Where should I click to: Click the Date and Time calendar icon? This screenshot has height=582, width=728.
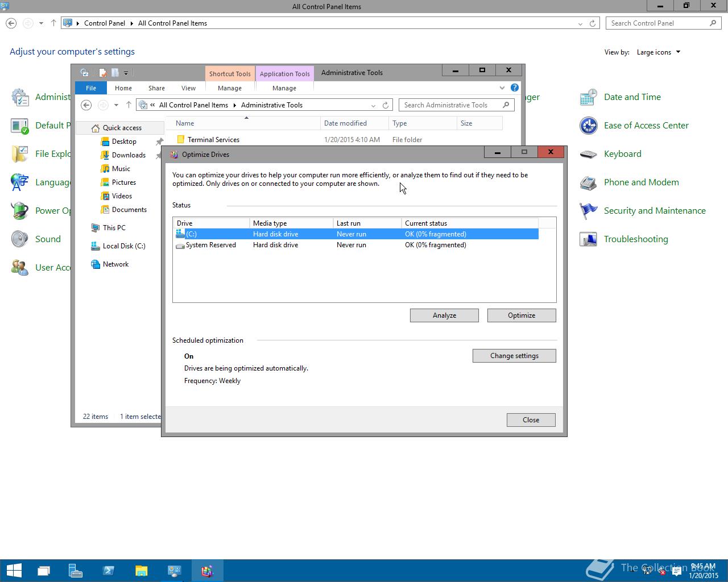click(x=588, y=97)
